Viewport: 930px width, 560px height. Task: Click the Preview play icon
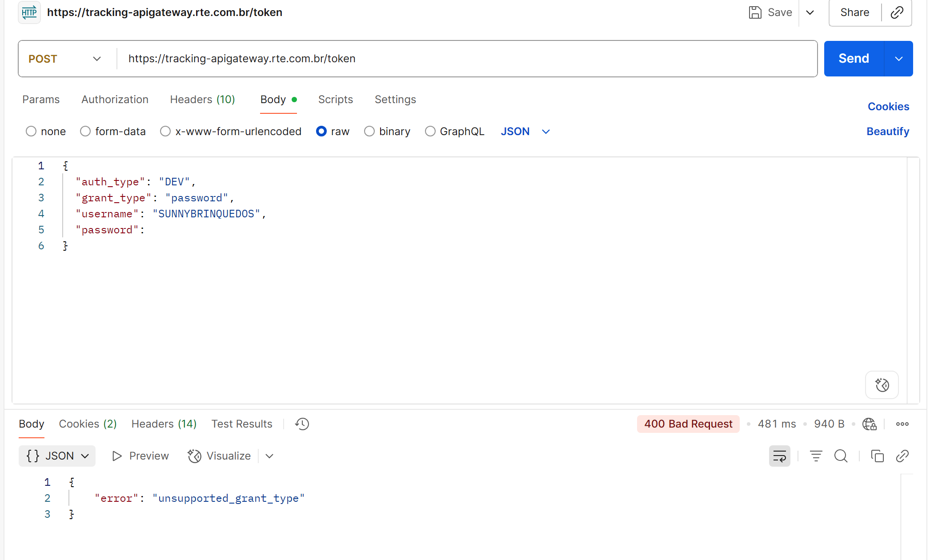[117, 456]
